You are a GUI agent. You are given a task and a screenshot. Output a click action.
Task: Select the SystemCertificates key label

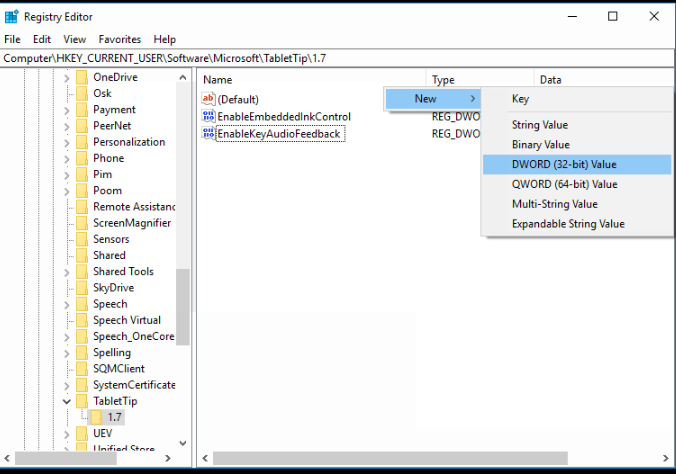click(x=134, y=385)
